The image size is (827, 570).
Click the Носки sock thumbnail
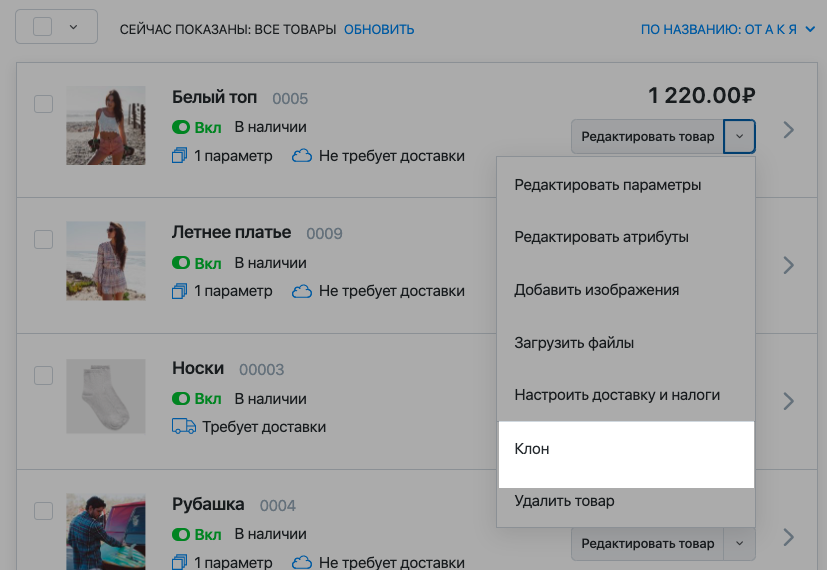[105, 397]
